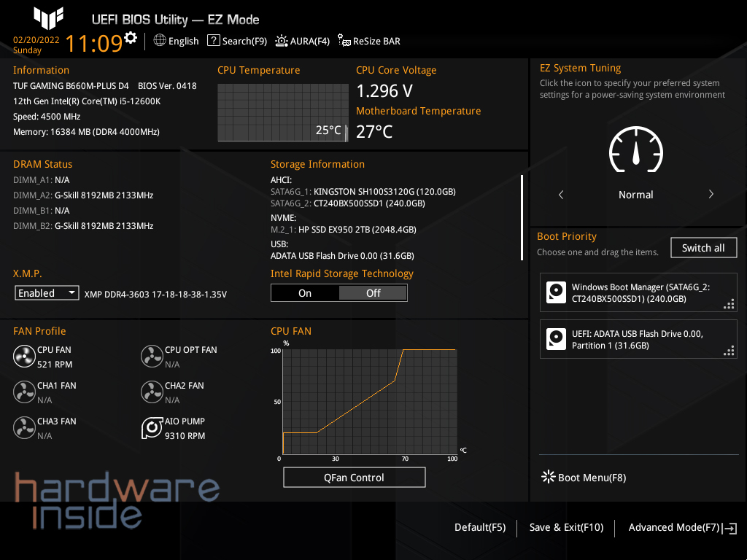Select the CPU OPT FAN icon
The width and height of the screenshot is (747, 560).
click(152, 356)
